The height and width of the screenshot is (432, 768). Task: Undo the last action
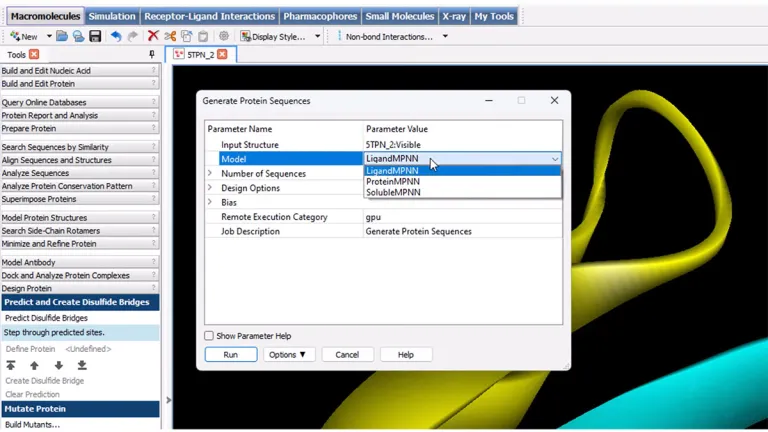pyautogui.click(x=116, y=36)
